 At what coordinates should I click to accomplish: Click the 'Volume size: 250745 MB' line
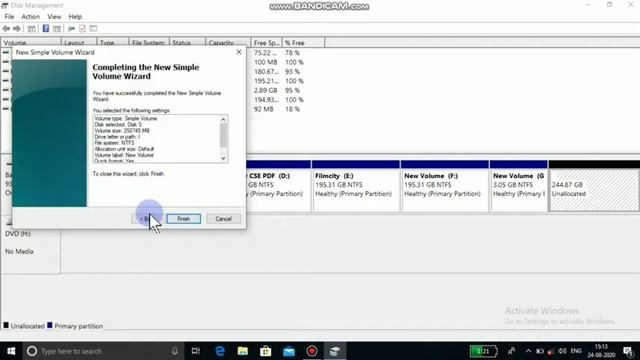tap(122, 131)
